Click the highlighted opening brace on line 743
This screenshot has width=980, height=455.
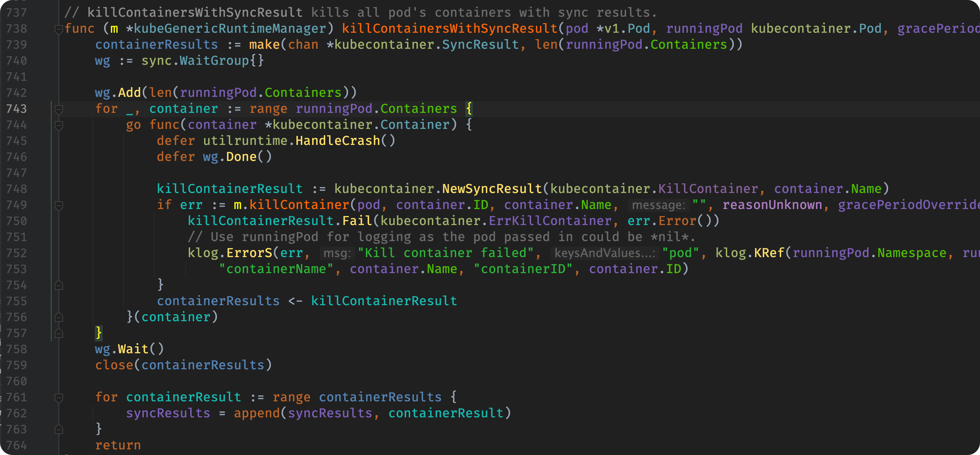(469, 109)
